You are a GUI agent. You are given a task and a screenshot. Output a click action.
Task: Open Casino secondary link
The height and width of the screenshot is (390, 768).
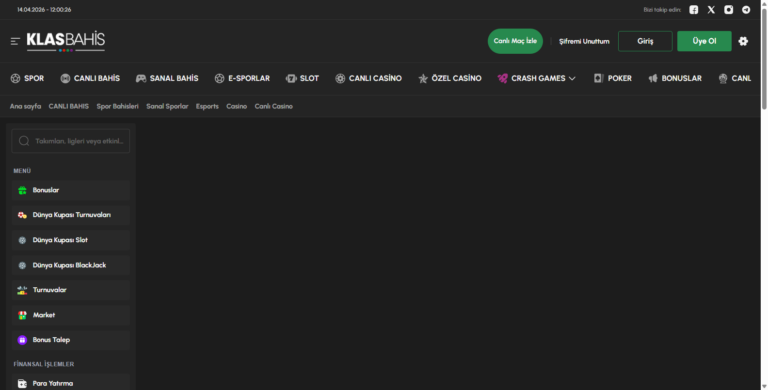point(237,106)
